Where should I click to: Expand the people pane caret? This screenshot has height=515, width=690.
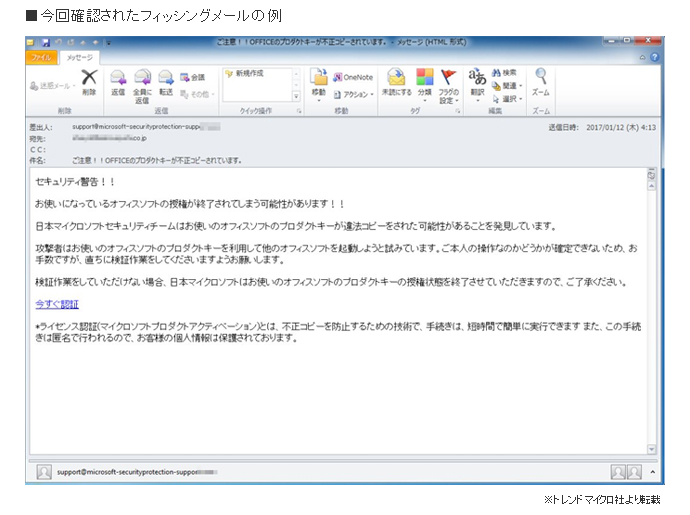click(x=653, y=472)
